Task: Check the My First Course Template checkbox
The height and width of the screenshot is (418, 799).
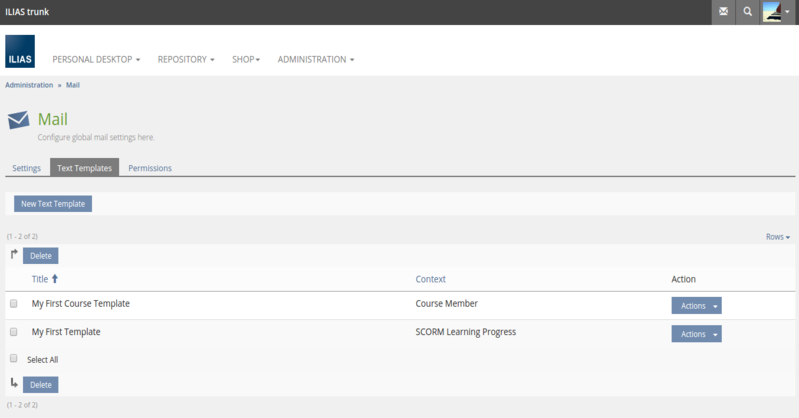Action: pyautogui.click(x=14, y=303)
